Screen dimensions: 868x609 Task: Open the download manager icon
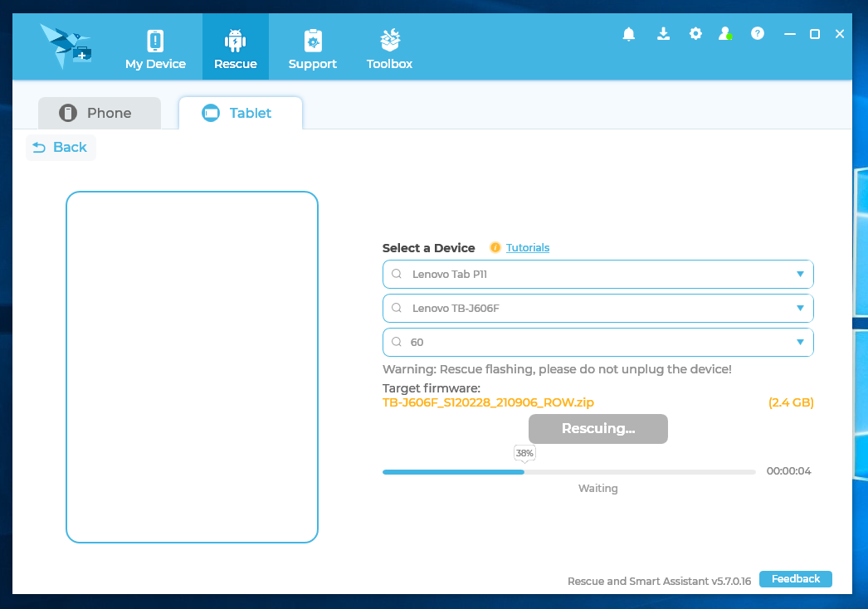pyautogui.click(x=663, y=34)
